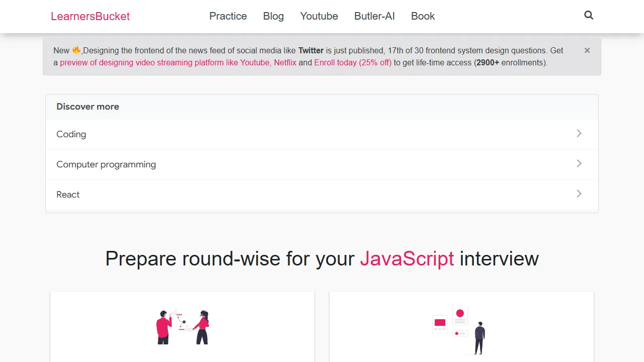Click the LearnersBucket logo
644x362 pixels.
(x=90, y=16)
